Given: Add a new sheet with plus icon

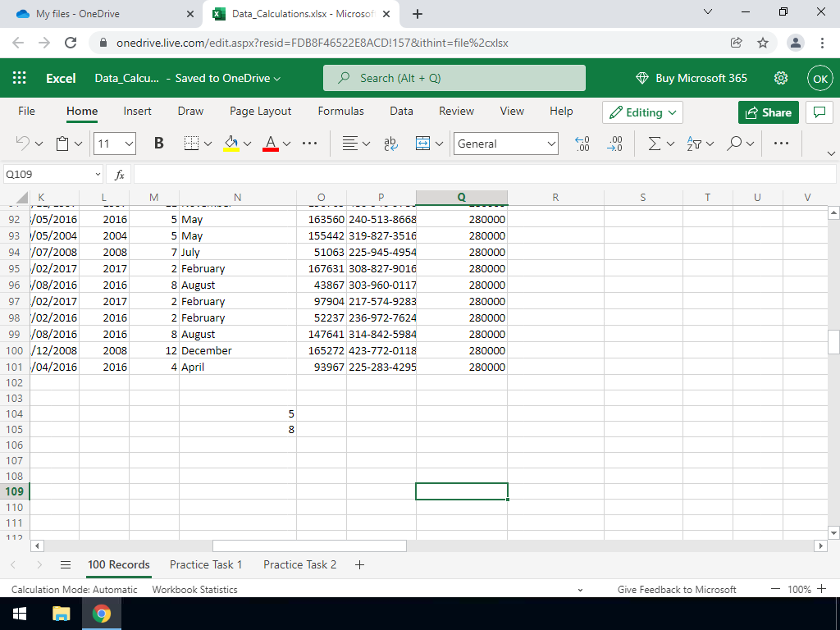Looking at the screenshot, I should point(359,564).
